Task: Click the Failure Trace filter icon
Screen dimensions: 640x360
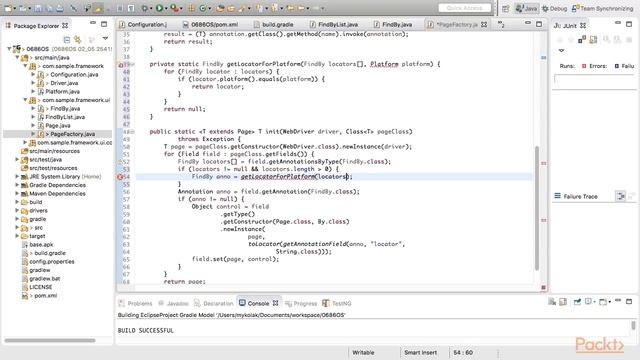Action: (x=620, y=196)
